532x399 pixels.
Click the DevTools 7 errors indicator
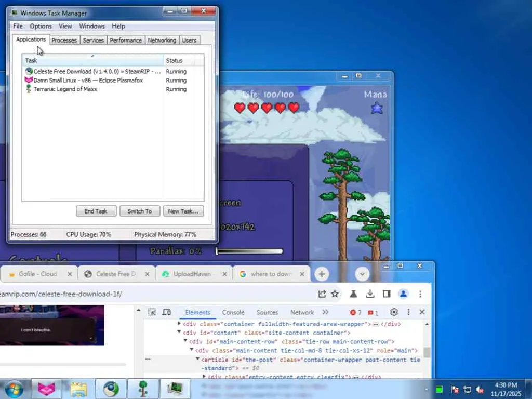355,312
